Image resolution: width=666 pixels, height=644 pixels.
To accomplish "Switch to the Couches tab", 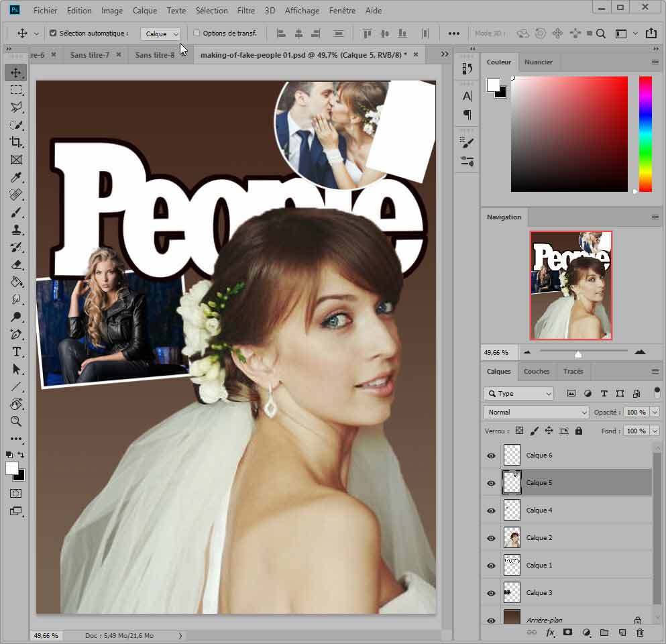I will pos(537,371).
